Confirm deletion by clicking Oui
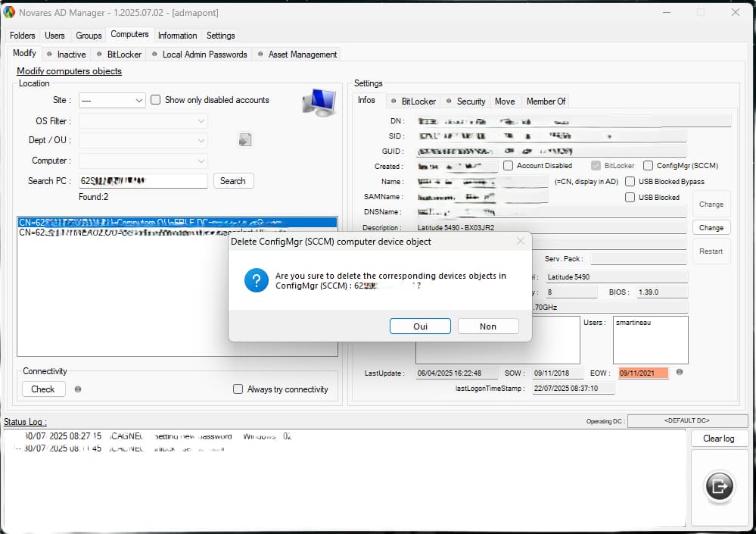 click(x=420, y=326)
